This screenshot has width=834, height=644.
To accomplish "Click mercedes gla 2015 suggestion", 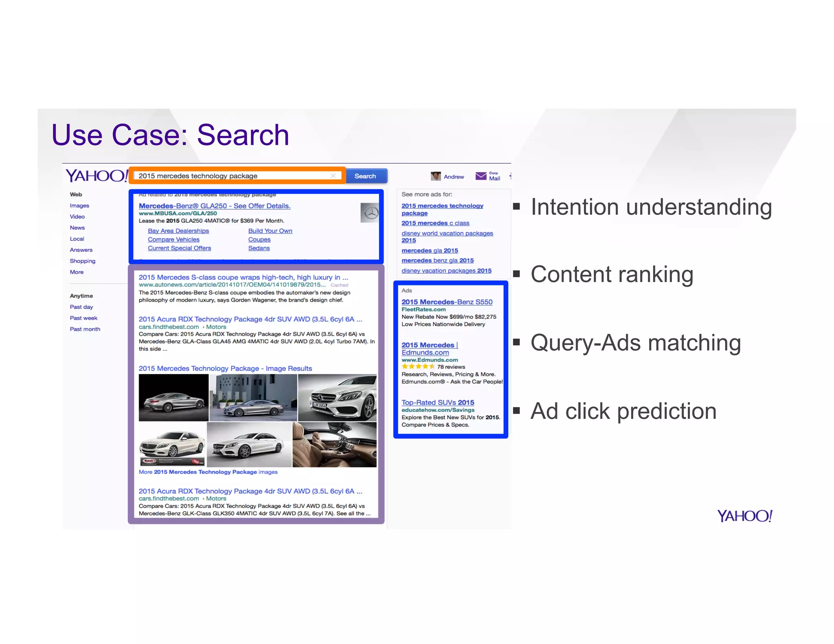I will (430, 250).
